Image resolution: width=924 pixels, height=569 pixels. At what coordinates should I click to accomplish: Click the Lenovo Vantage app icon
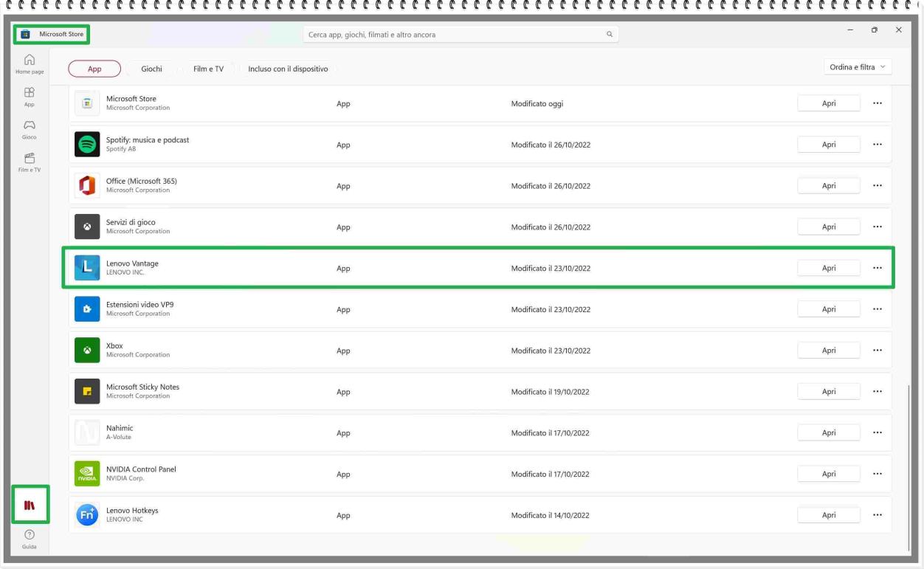click(87, 268)
